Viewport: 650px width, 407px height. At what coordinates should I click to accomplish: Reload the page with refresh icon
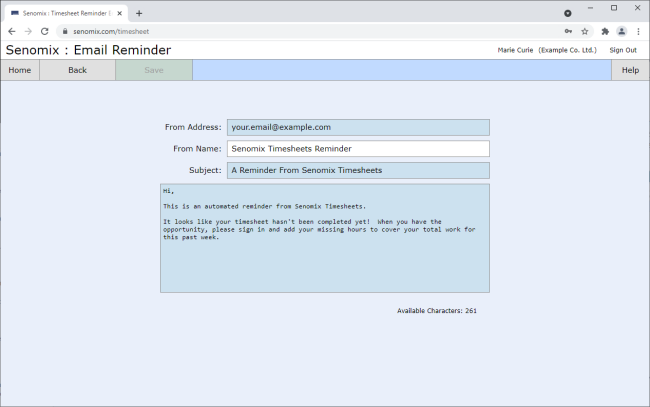[44, 31]
